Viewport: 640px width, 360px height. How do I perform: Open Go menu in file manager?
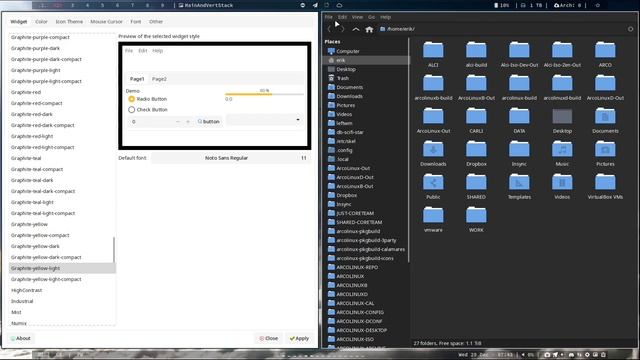point(371,17)
